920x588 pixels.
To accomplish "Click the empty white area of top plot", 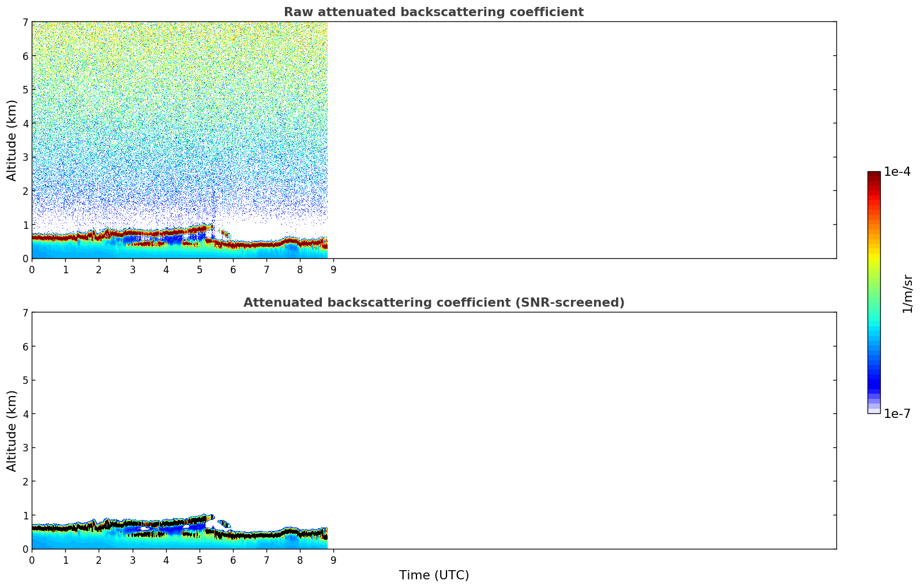I will [x=577, y=138].
